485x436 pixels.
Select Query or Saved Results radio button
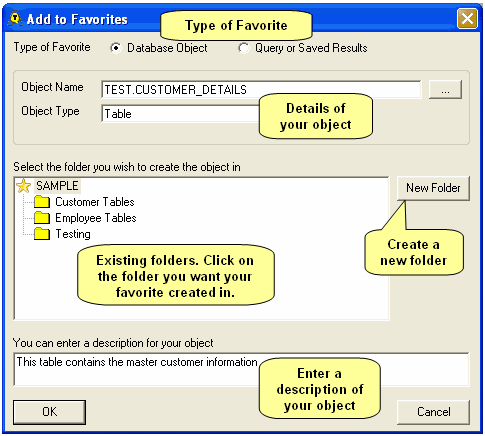tap(244, 48)
